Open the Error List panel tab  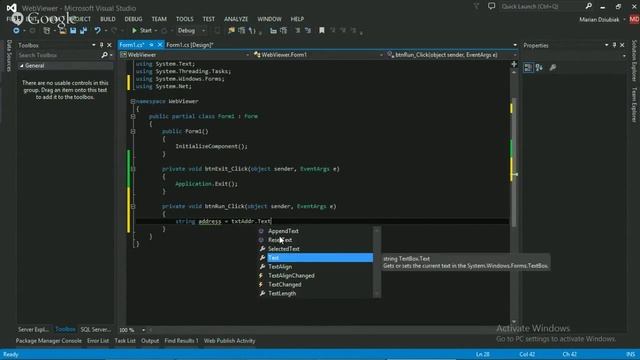(98, 341)
